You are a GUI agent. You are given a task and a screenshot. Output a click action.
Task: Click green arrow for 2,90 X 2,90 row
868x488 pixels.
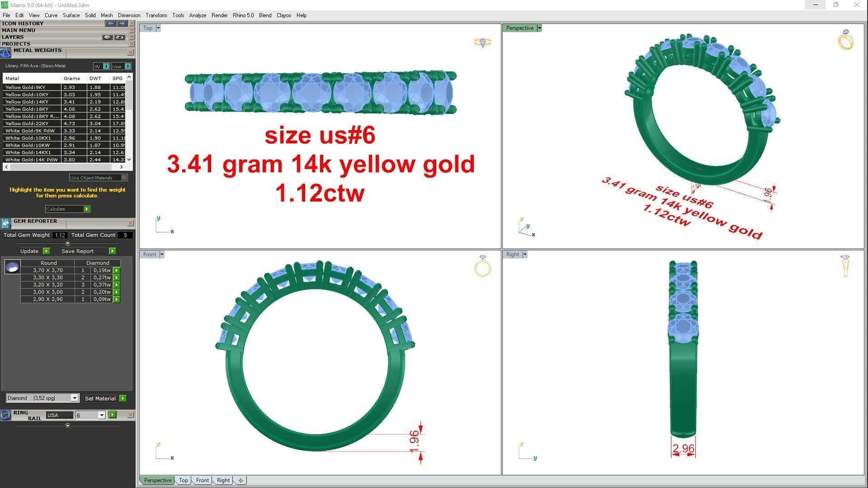(117, 299)
